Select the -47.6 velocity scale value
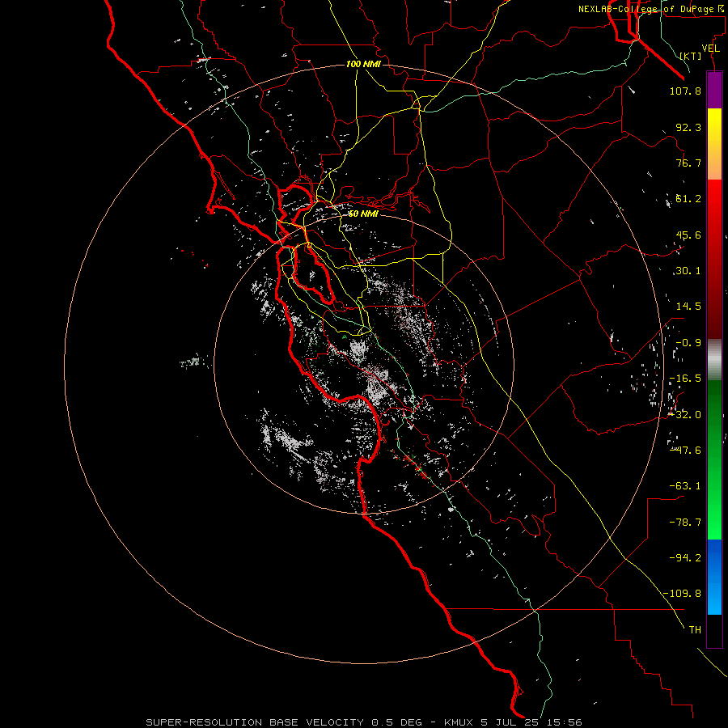This screenshot has width=728, height=728. [x=685, y=451]
